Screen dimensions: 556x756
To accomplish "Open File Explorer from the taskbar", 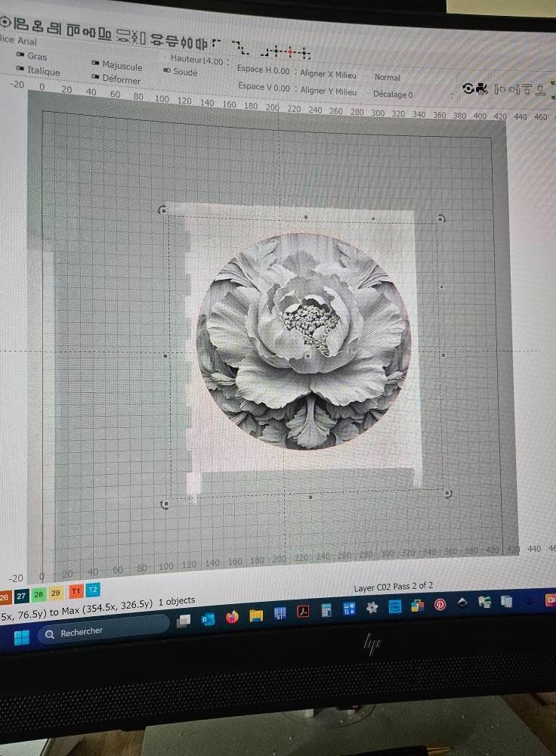I will point(256,615).
